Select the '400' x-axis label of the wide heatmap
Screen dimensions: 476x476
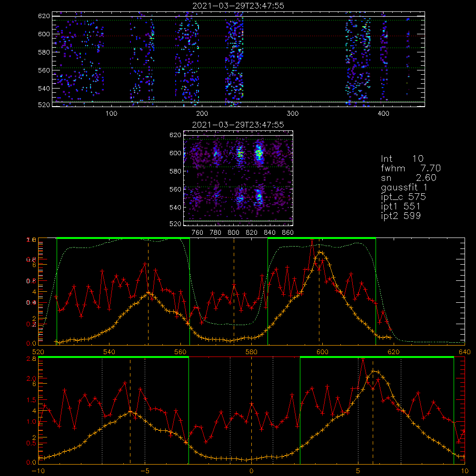point(383,114)
